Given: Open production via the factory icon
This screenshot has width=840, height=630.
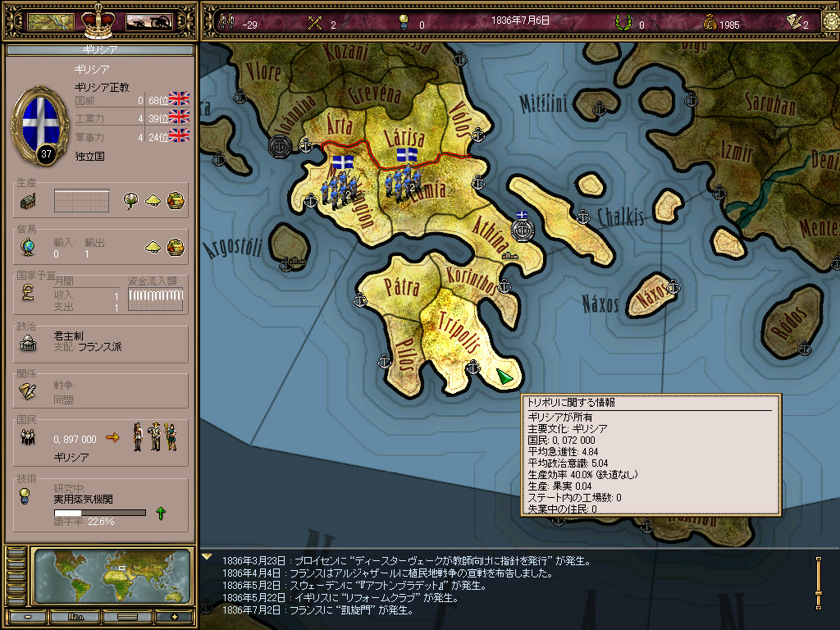Looking at the screenshot, I should coord(28,201).
